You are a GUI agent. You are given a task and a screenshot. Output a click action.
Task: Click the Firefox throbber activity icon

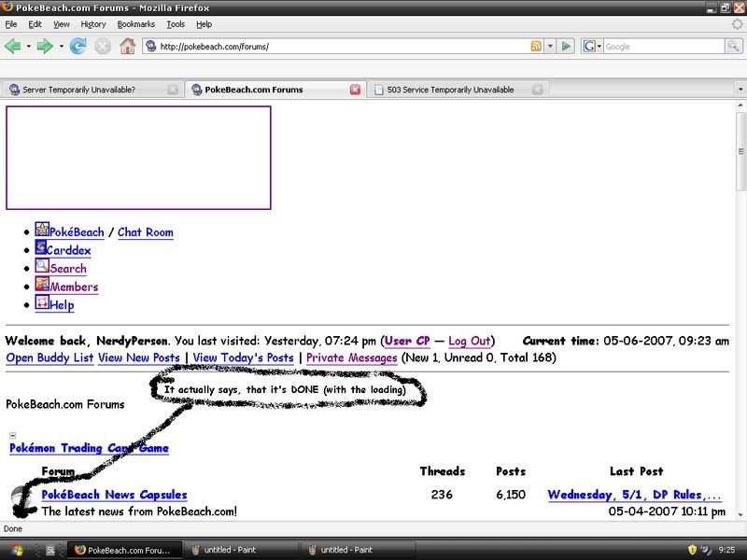(737, 24)
